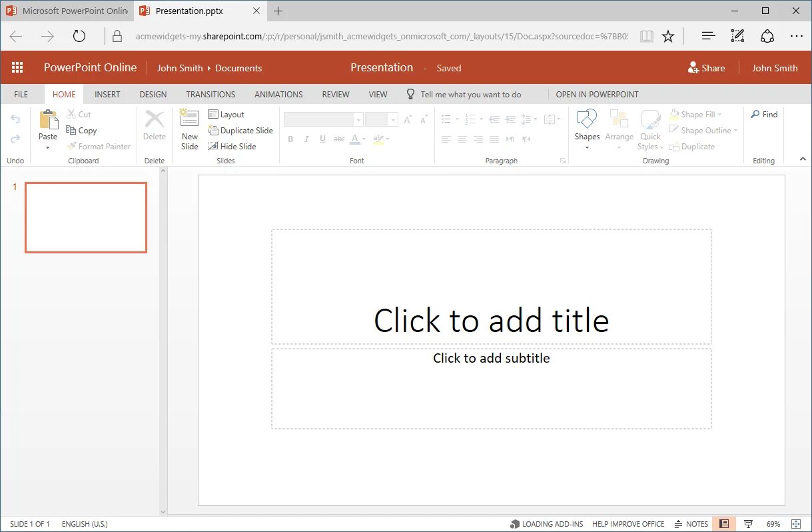Toggle Bold formatting
The image size is (812, 532).
click(290, 139)
